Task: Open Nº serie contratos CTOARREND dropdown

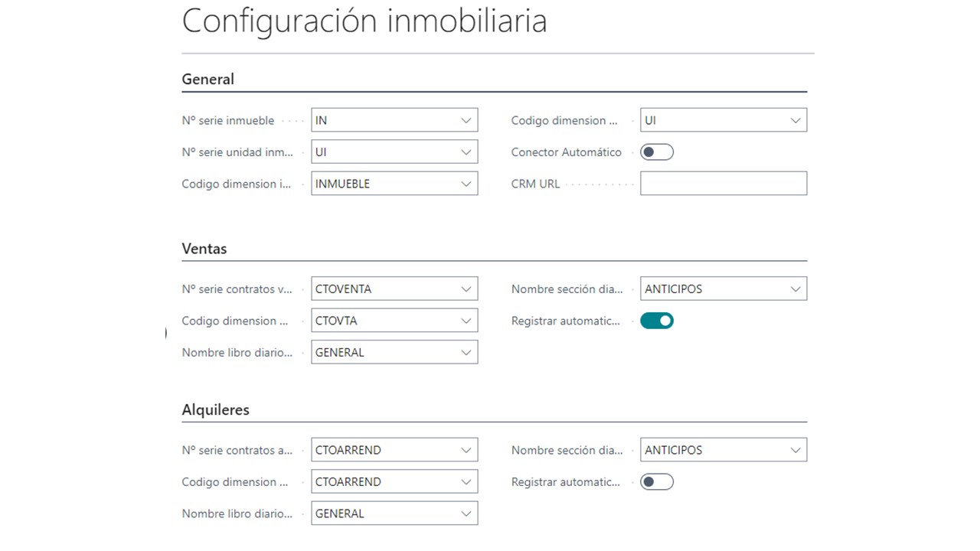Action: pos(465,450)
